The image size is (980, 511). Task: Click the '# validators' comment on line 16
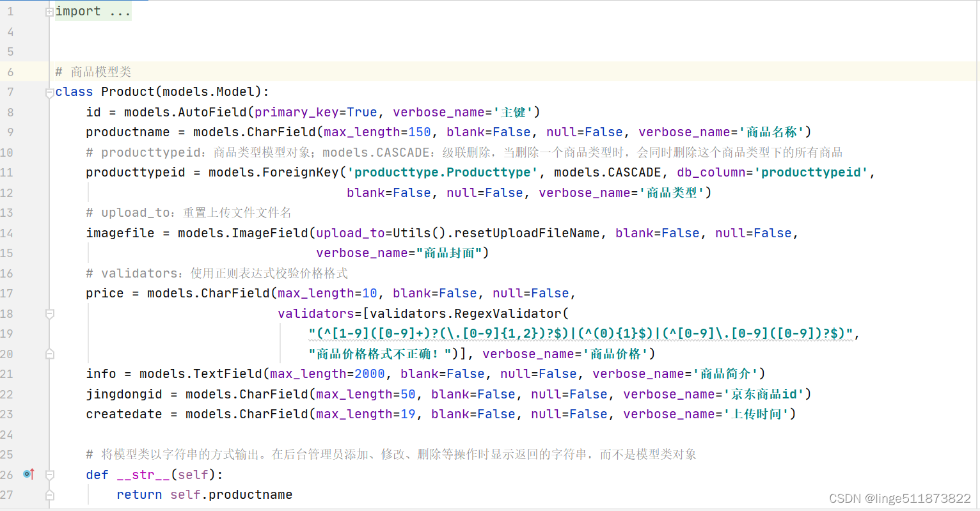pyautogui.click(x=217, y=273)
